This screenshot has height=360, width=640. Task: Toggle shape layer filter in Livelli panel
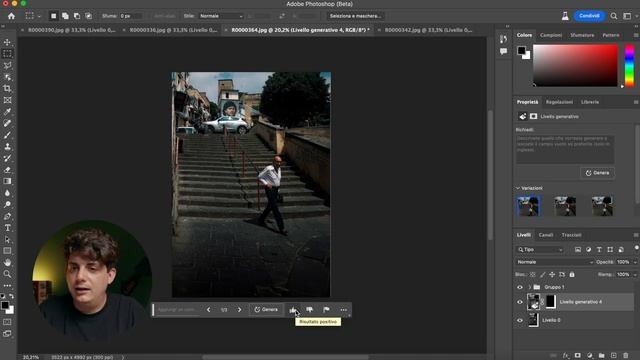tap(610, 249)
